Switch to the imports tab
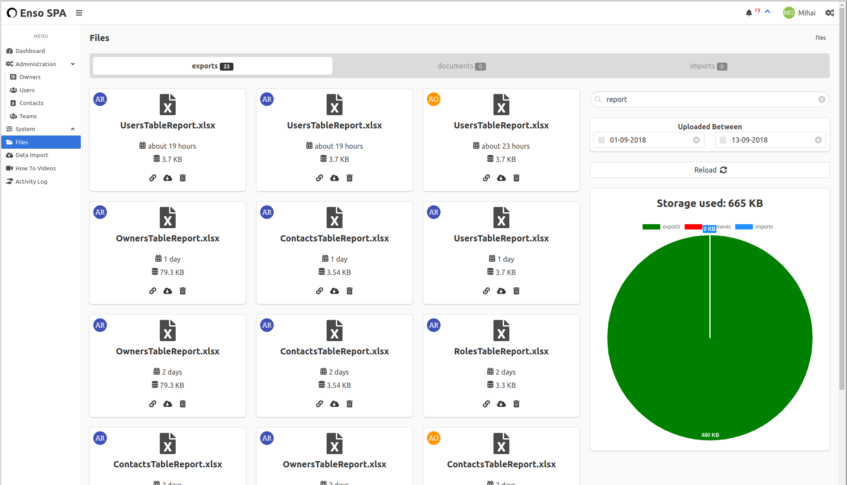The image size is (847, 485). pos(708,66)
